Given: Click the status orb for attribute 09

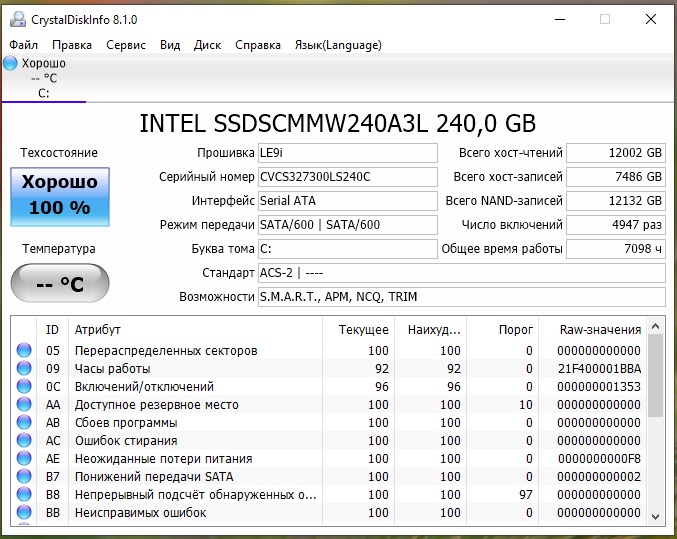Looking at the screenshot, I should [x=24, y=368].
